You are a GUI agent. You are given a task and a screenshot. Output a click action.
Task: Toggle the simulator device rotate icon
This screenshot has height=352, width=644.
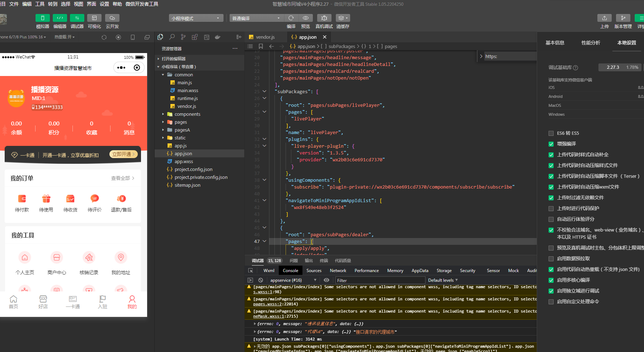133,37
